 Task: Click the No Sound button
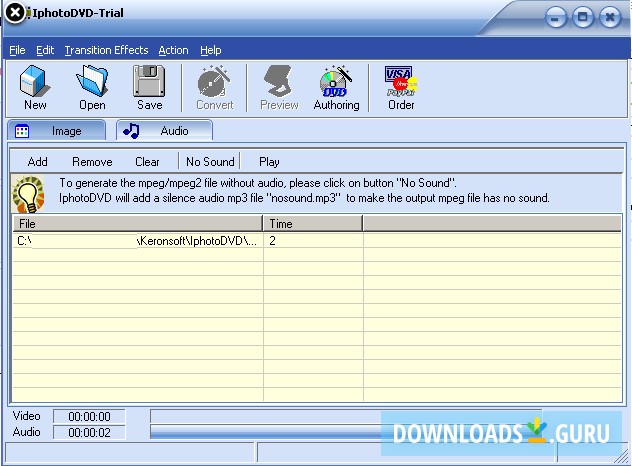210,162
